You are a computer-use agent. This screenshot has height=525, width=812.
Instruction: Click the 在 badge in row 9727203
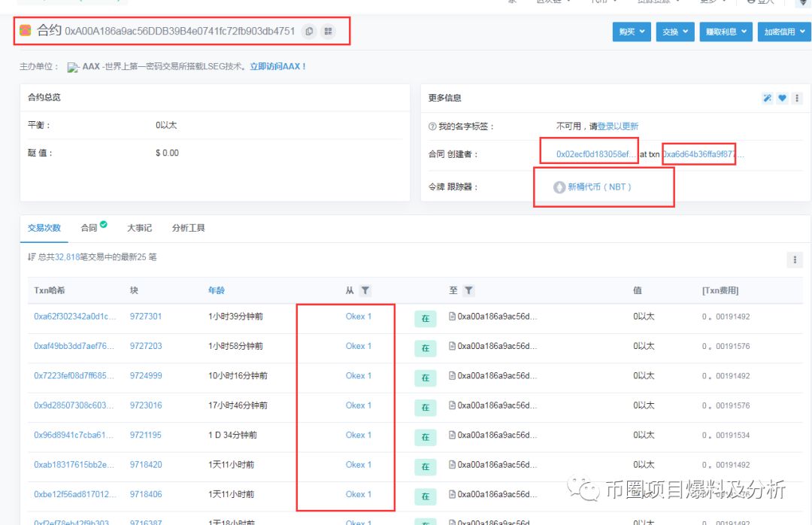coord(425,348)
